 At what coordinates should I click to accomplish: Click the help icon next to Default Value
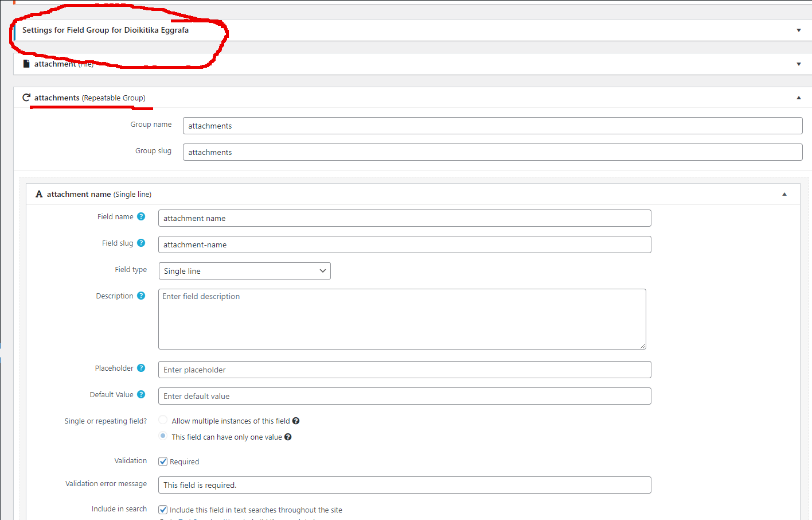click(x=141, y=394)
